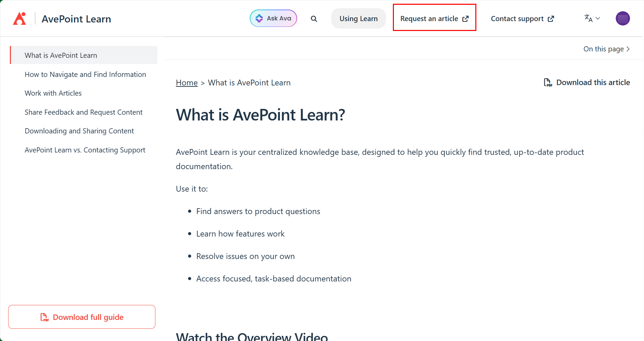
Task: Select What is AvePoint Learn in sidebar
Action: point(84,55)
